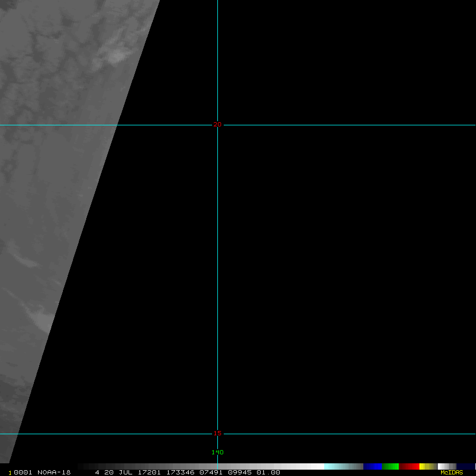This screenshot has width=476, height=476.
Task: Click the red 20 latitude label
Action: click(x=217, y=125)
